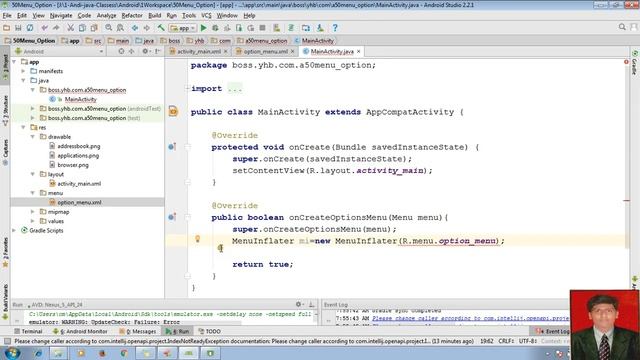
Task: Close the MainActivity.java tab
Action: 358,51
